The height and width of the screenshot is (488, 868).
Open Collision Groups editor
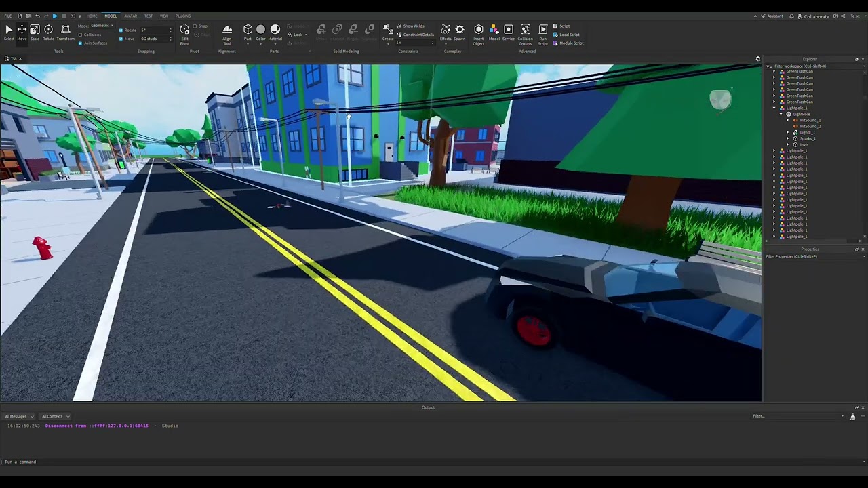526,34
